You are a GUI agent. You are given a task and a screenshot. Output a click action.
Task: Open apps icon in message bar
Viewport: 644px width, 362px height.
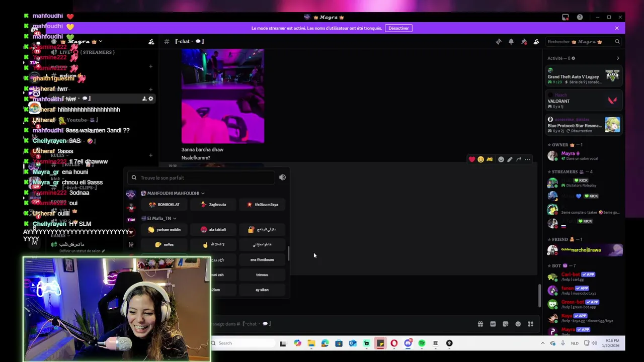point(530,324)
